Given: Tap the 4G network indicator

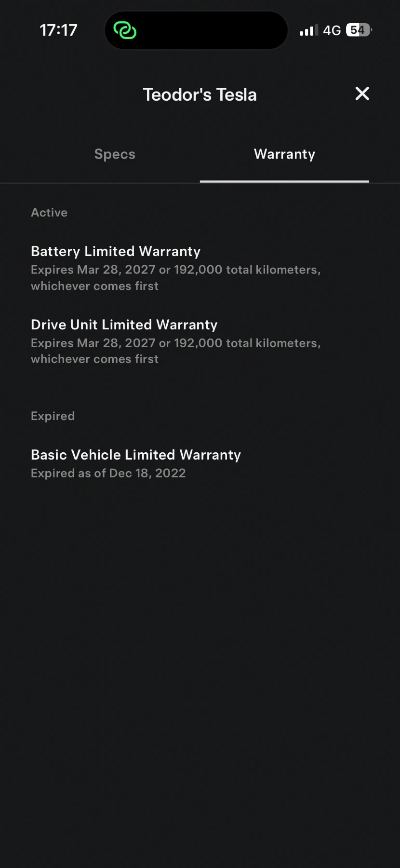Looking at the screenshot, I should tap(332, 30).
